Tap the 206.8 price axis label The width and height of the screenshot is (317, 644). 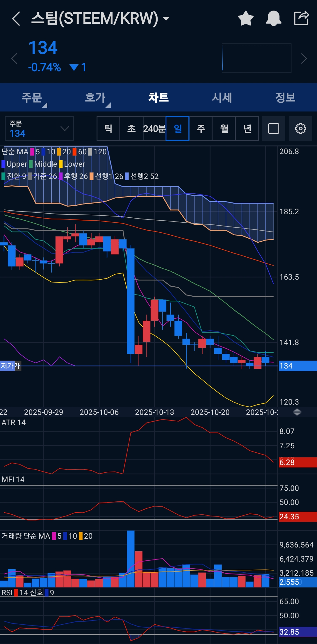coord(289,151)
